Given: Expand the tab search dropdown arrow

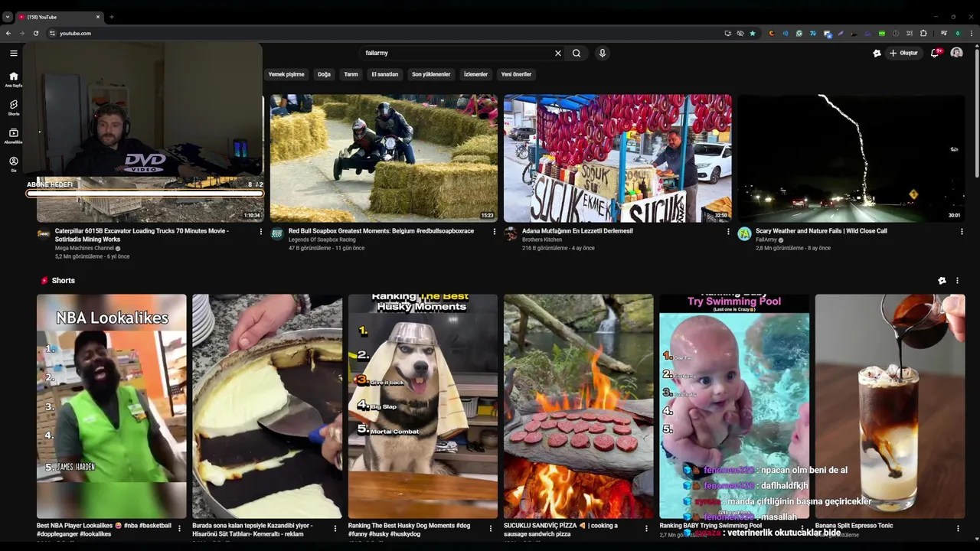Looking at the screenshot, I should pyautogui.click(x=8, y=17).
